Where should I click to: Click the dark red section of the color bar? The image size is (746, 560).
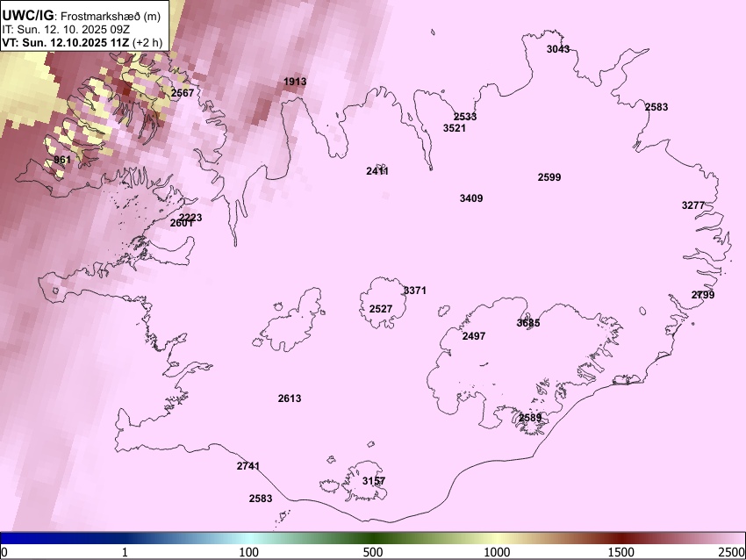tap(621, 539)
